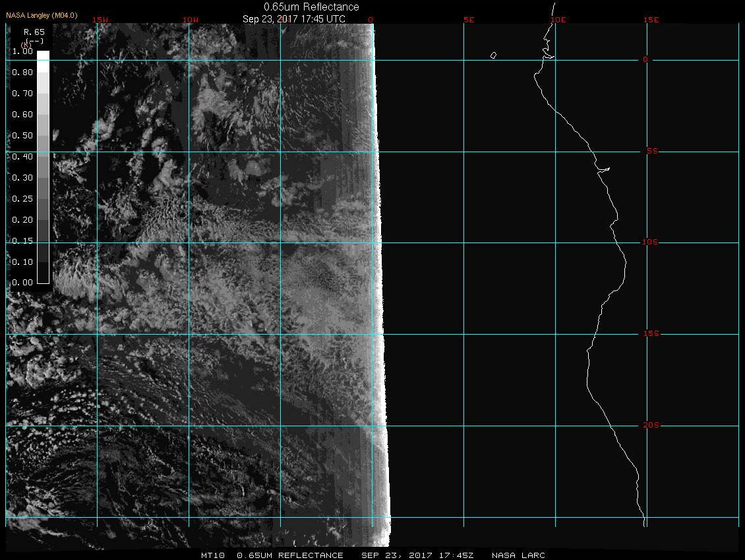Click the '0.65um Reflectance' title text

click(x=311, y=7)
